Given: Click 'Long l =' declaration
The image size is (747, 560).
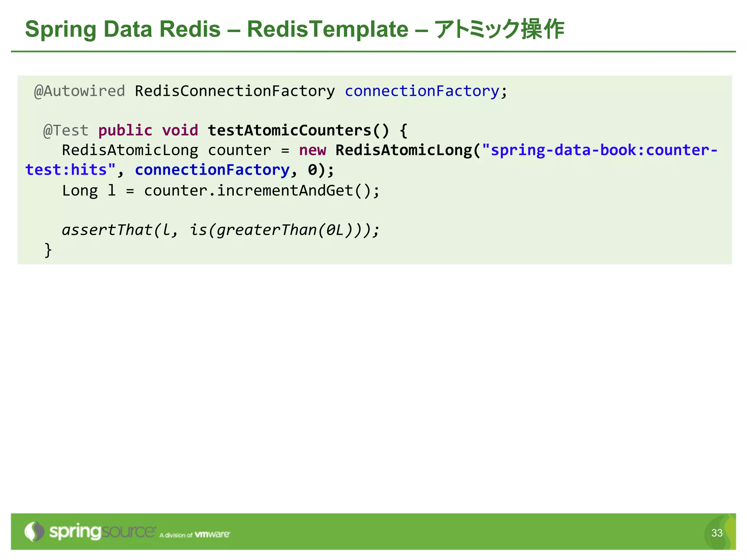Looking at the screenshot, I should (x=98, y=190).
